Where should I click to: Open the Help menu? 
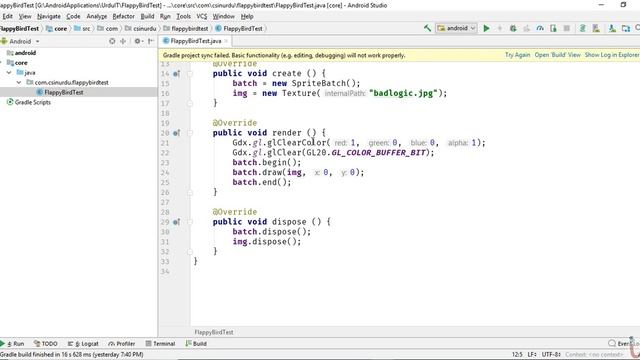pyautogui.click(x=247, y=16)
